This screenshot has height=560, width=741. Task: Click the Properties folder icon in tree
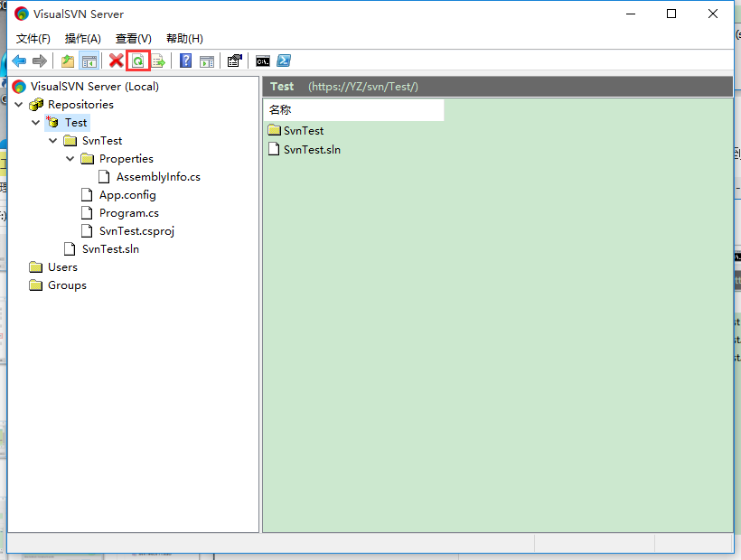[87, 159]
